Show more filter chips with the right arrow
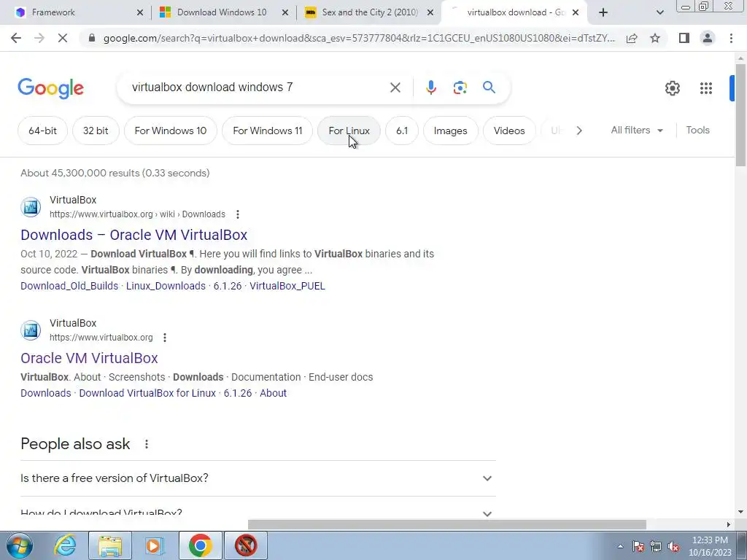The height and width of the screenshot is (560, 747). [x=578, y=131]
